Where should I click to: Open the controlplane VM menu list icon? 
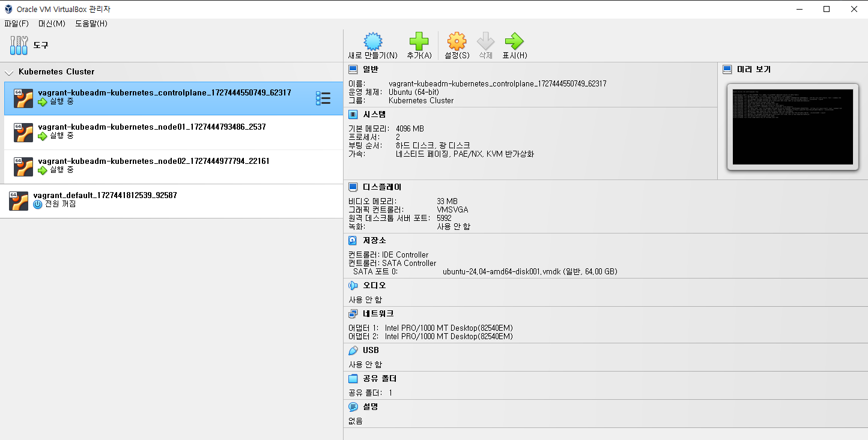click(x=323, y=98)
